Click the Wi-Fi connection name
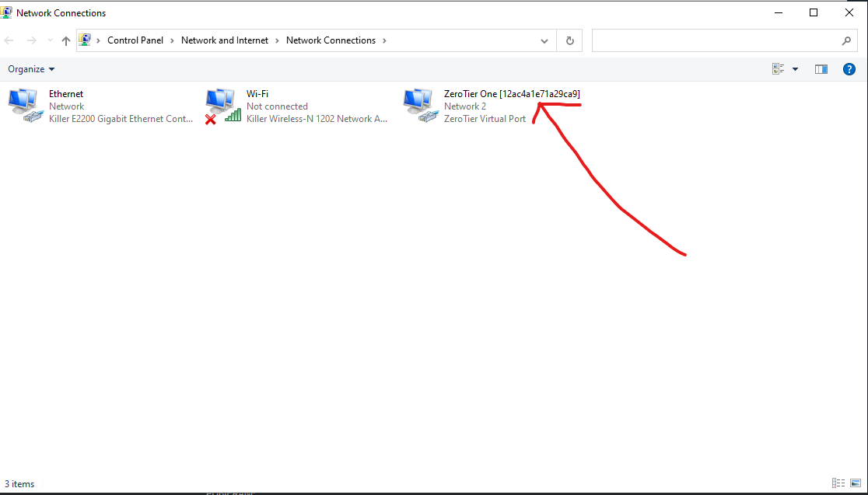The image size is (868, 495). [257, 94]
